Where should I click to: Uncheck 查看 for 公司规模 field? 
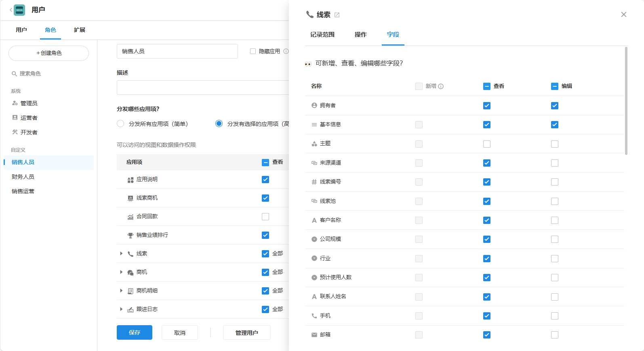point(487,239)
